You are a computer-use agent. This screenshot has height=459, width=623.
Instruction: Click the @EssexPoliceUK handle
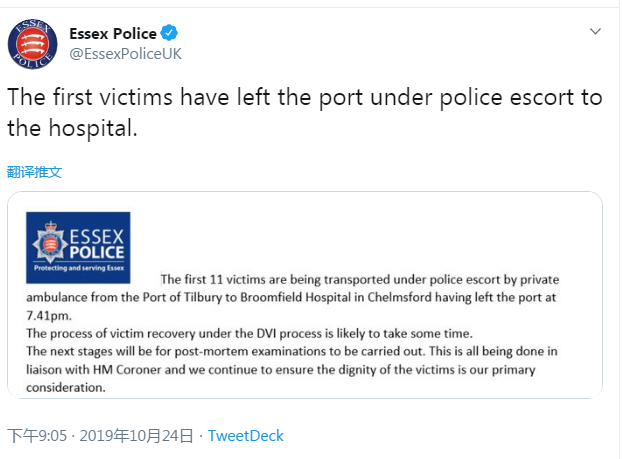coord(125,53)
